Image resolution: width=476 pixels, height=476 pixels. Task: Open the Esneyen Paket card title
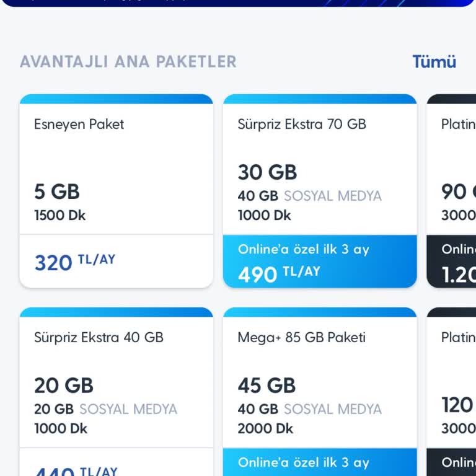[x=79, y=124]
